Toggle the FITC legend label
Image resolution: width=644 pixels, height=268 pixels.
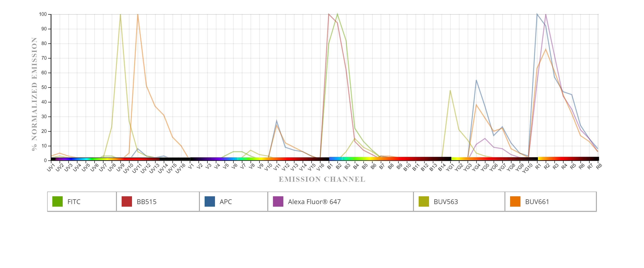pyautogui.click(x=74, y=202)
